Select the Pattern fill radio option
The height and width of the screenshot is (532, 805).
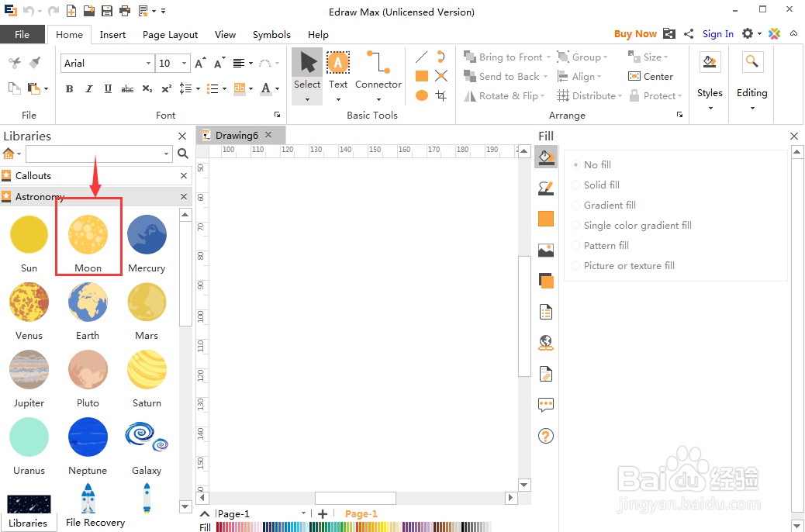pos(576,246)
